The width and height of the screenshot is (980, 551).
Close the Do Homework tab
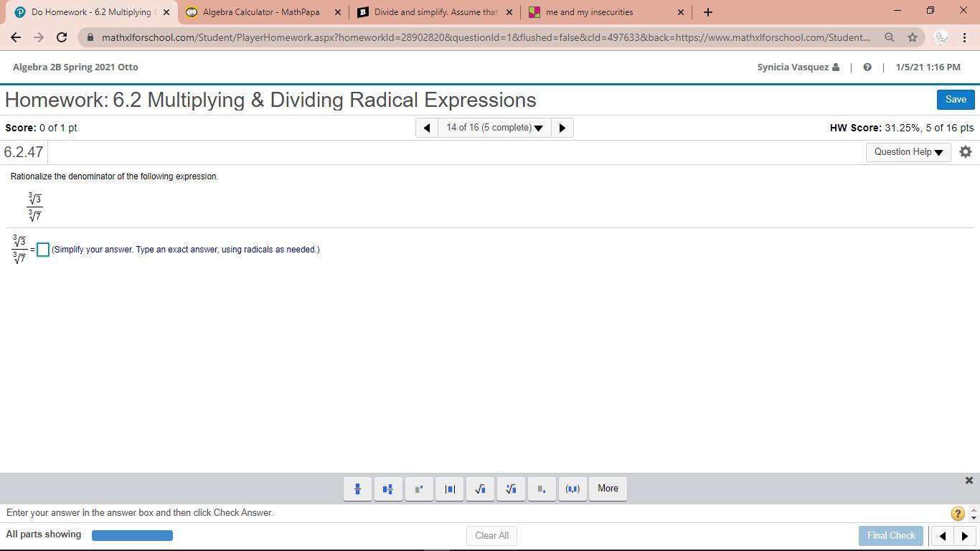pyautogui.click(x=166, y=12)
